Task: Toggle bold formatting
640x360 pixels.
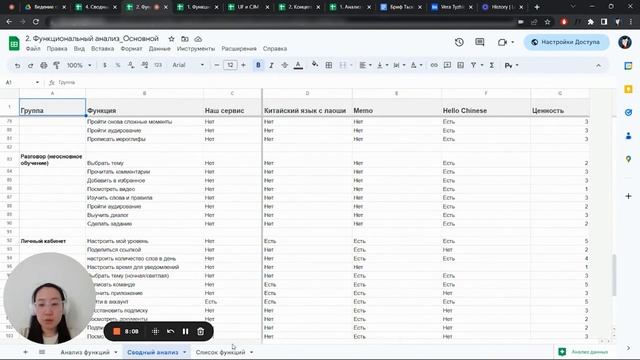Action: (x=258, y=65)
